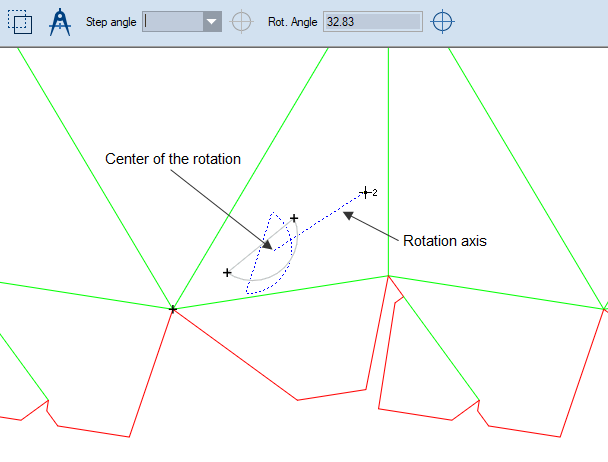608x462 pixels.
Task: Select the upper cross marker on gray arc
Action: (x=294, y=218)
